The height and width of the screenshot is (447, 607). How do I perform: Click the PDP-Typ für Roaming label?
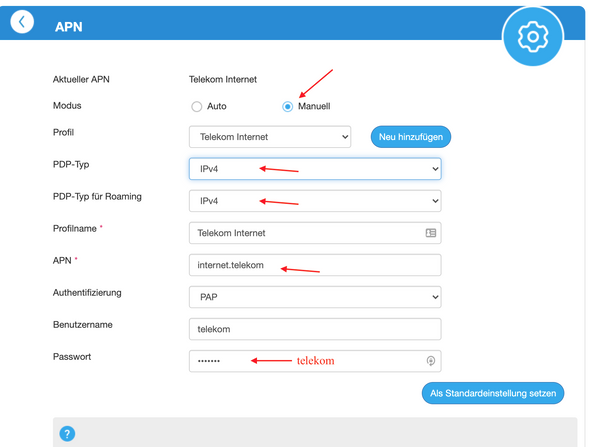(97, 197)
